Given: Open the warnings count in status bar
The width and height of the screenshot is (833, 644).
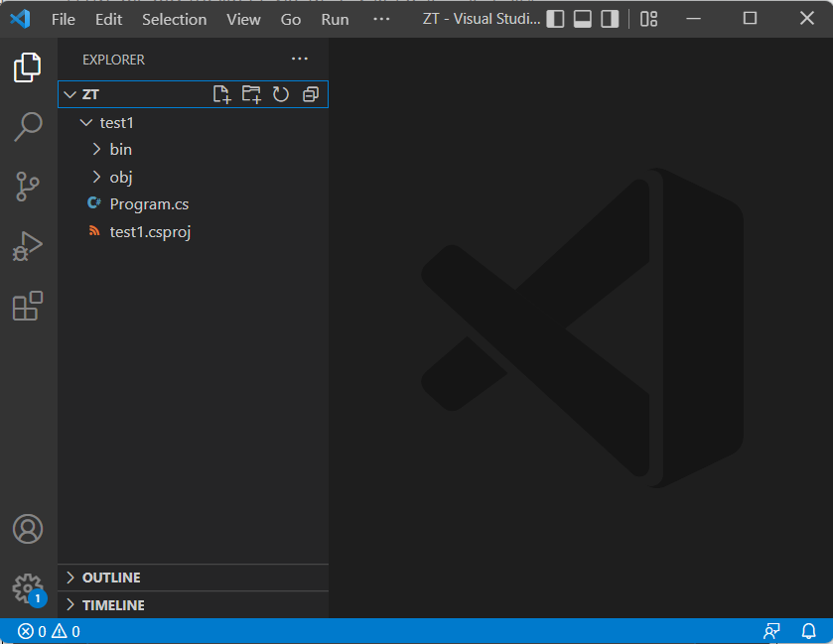Looking at the screenshot, I should 66,631.
